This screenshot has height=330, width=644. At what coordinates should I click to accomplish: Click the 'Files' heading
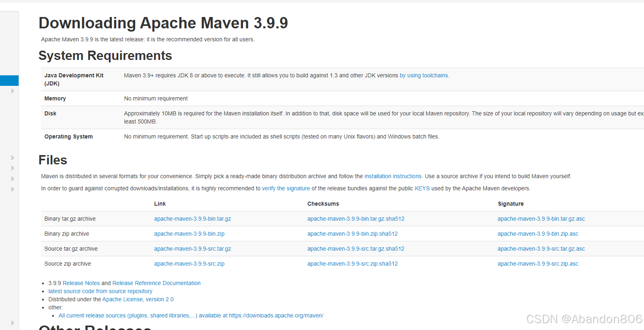click(53, 160)
